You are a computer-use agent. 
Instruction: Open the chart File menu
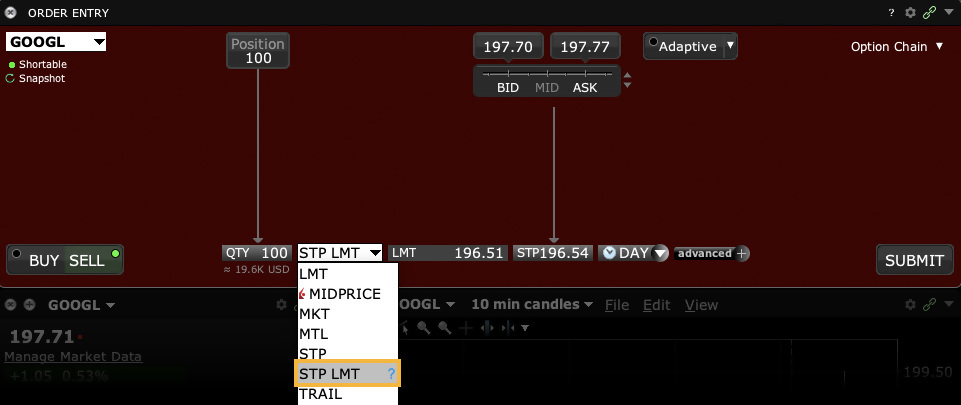617,305
